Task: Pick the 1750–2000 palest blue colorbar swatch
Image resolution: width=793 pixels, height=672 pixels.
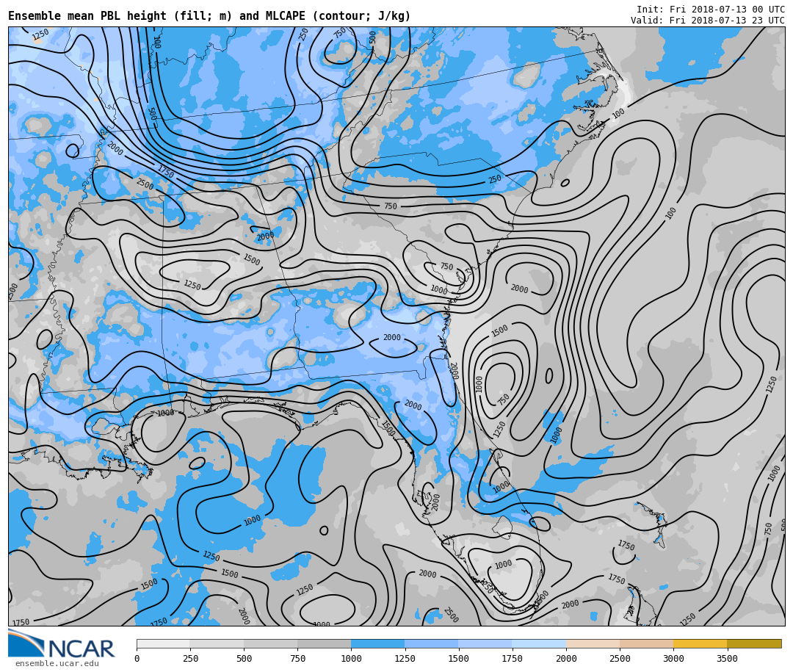Action: click(x=539, y=643)
